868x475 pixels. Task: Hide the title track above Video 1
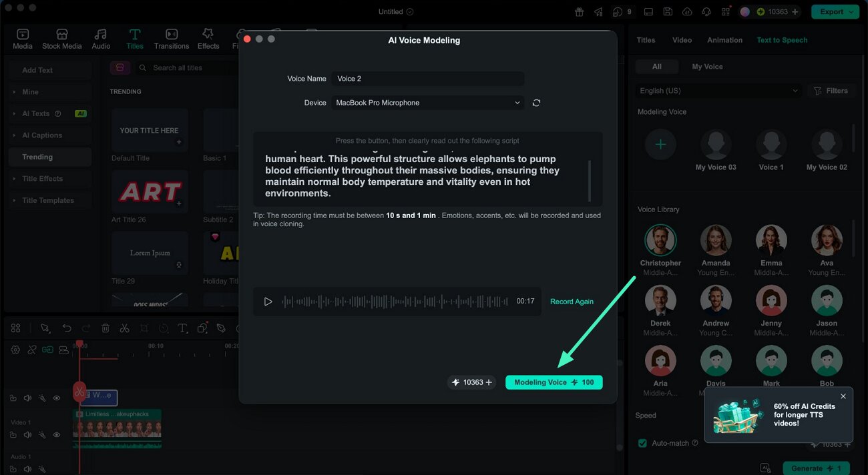click(57, 398)
